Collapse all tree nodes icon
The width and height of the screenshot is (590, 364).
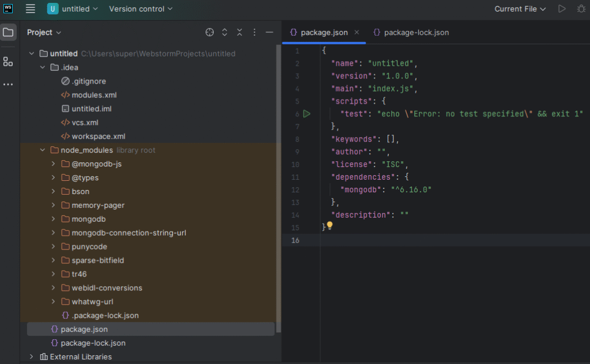[240, 32]
